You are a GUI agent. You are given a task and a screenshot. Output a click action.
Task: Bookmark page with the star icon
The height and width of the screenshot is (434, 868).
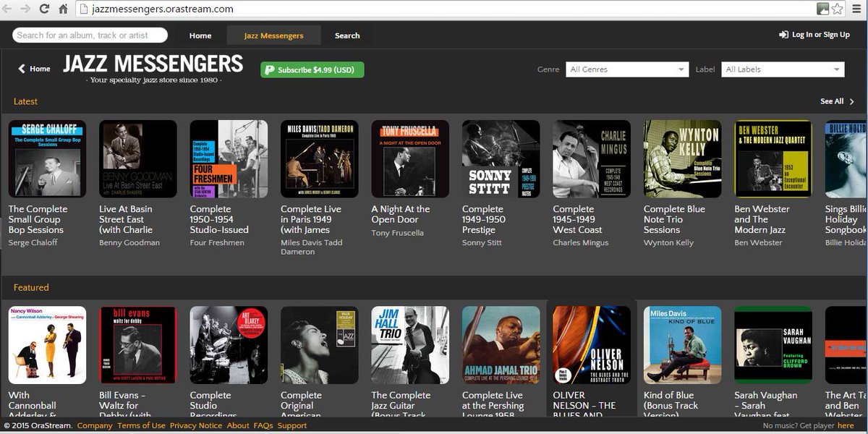coord(838,9)
